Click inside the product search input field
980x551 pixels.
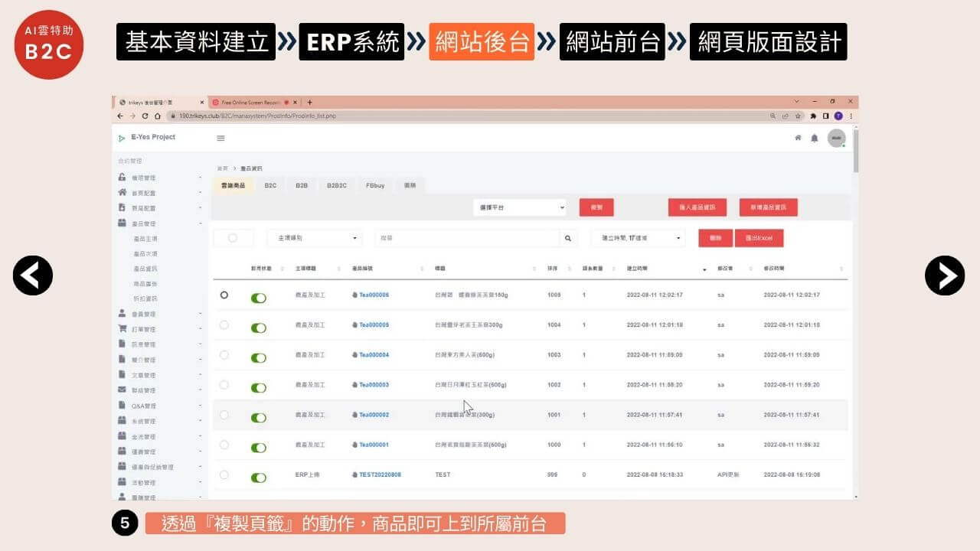467,238
